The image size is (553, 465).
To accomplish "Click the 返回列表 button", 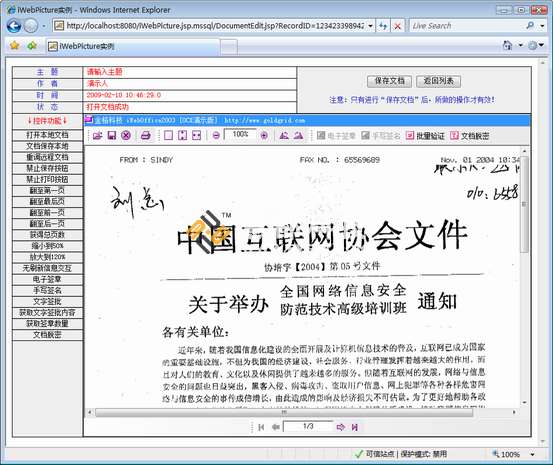I will point(438,81).
